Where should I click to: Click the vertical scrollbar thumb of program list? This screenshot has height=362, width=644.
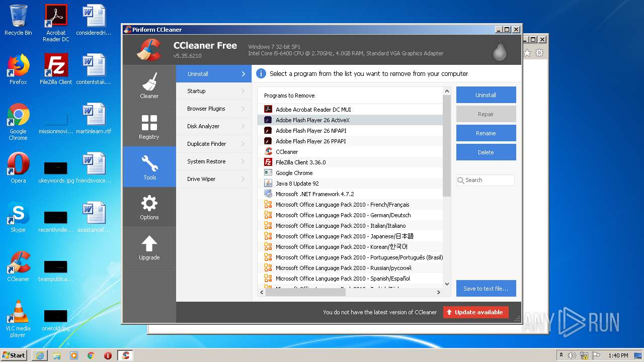(447, 146)
